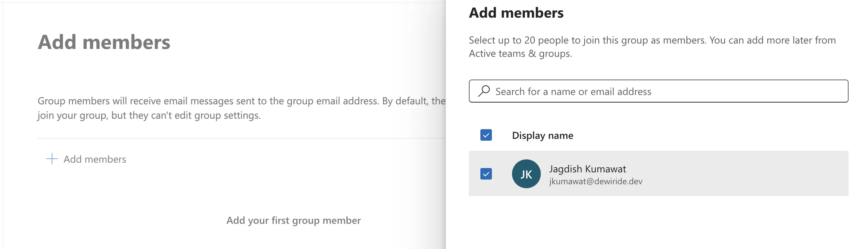The width and height of the screenshot is (868, 249).
Task: Focus the name or email search field
Action: click(658, 91)
